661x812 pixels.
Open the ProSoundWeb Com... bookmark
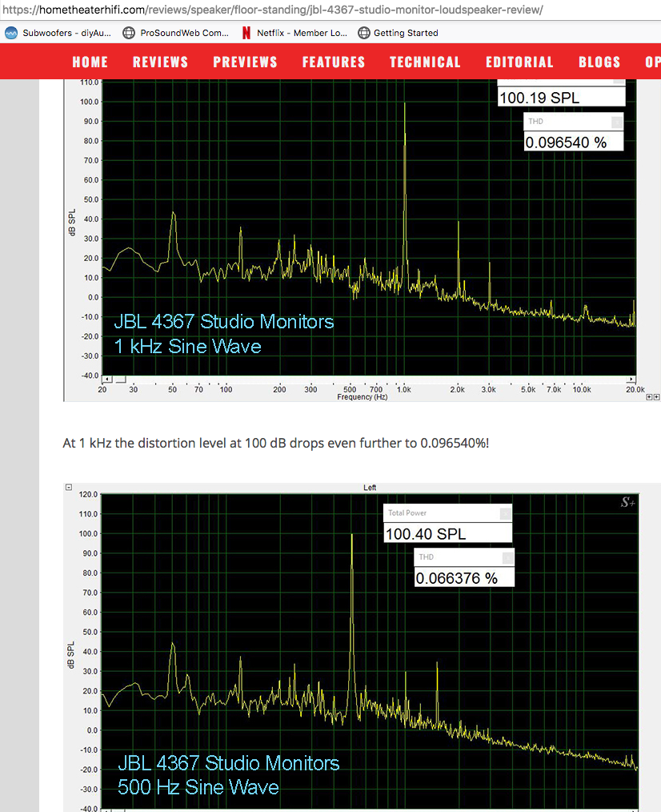coord(175,33)
